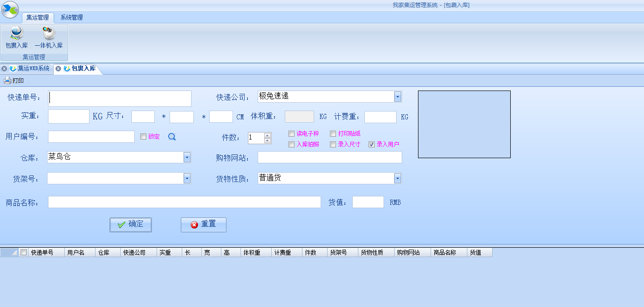Click the 重置 button
The width and height of the screenshot is (644, 307).
203,224
